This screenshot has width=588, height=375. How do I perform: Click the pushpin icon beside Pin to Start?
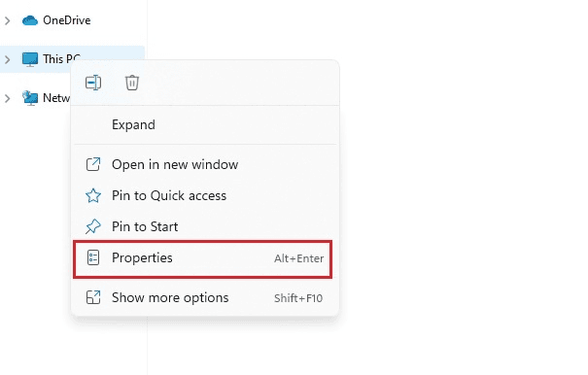click(93, 226)
